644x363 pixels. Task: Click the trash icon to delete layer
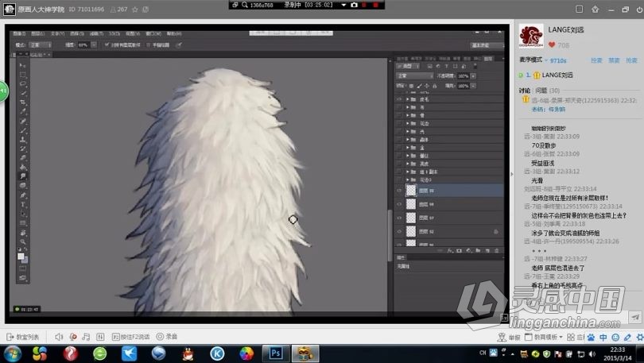click(497, 250)
